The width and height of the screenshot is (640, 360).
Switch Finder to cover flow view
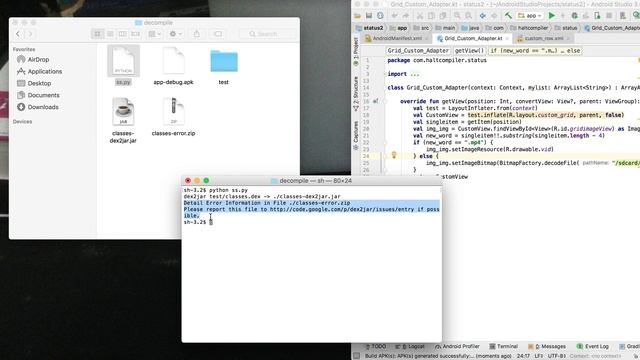[x=136, y=34]
